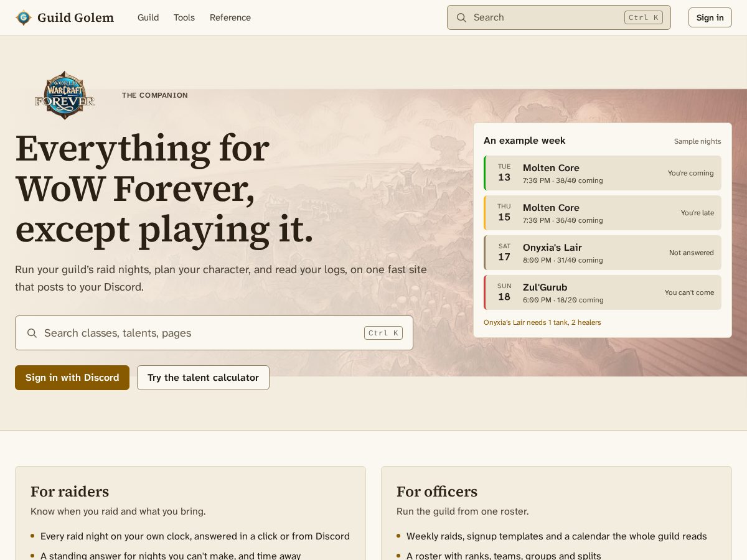Click the For raiders heading
747x560 pixels.
click(x=70, y=492)
